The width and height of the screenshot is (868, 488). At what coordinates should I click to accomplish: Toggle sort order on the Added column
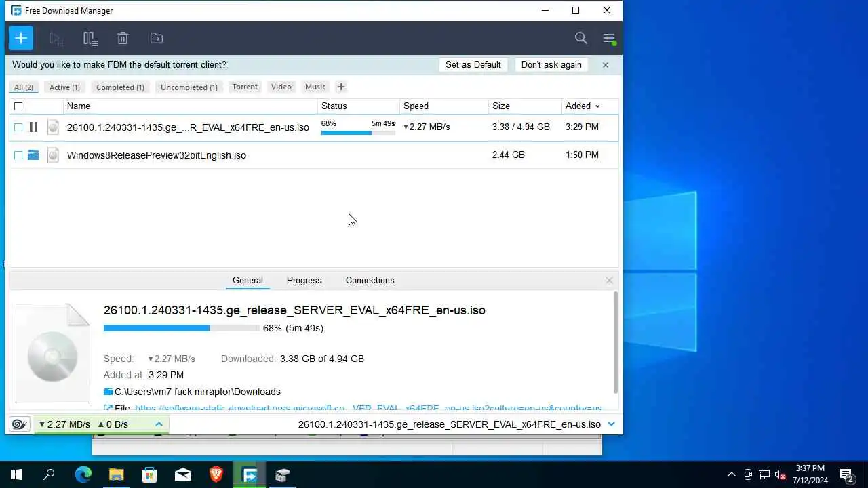click(x=583, y=106)
